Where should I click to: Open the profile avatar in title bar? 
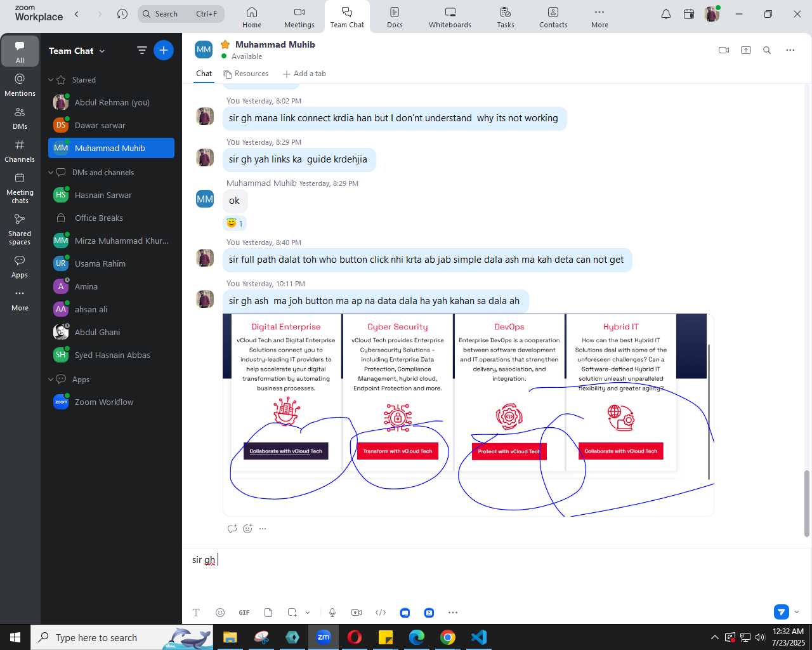(712, 14)
